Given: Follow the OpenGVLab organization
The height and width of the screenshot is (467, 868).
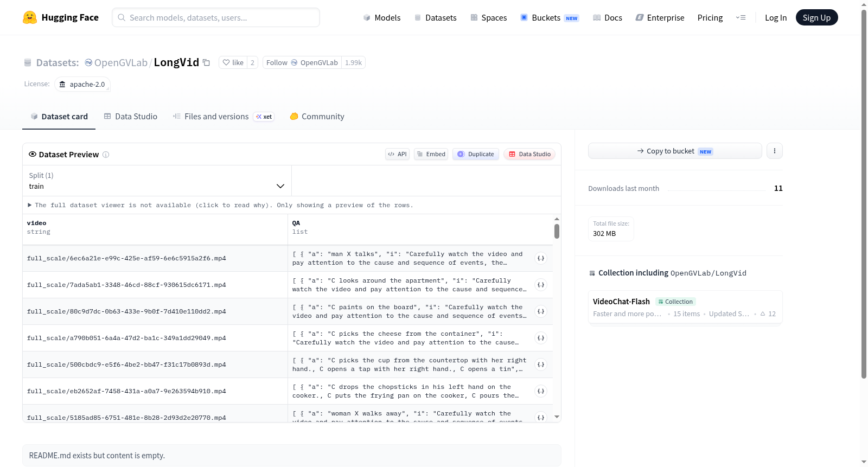Looking at the screenshot, I should (x=302, y=62).
